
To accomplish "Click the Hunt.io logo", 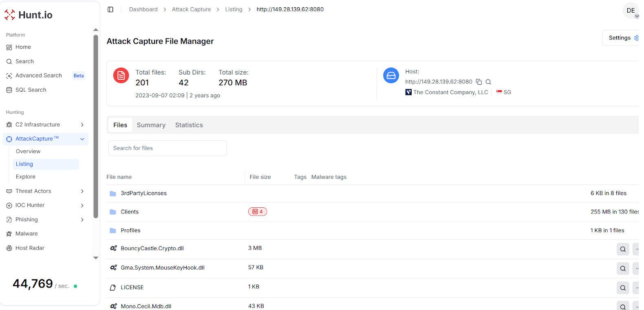I will (29, 15).
